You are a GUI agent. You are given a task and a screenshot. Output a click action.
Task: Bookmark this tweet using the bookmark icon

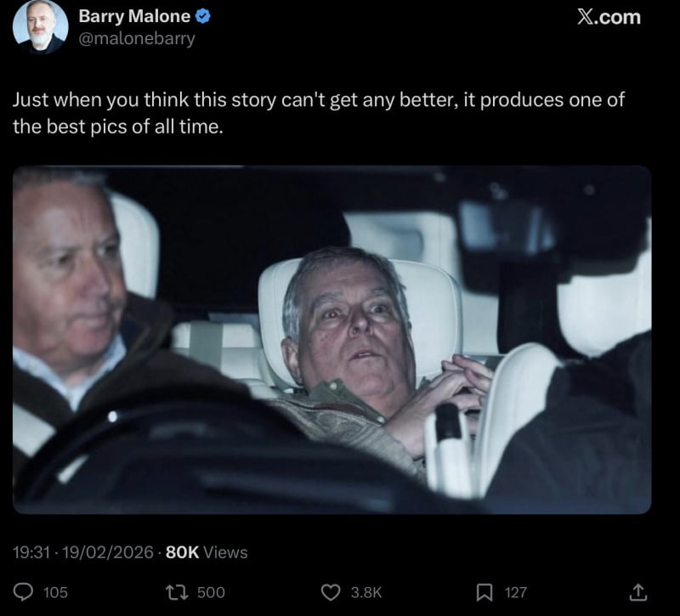484,591
